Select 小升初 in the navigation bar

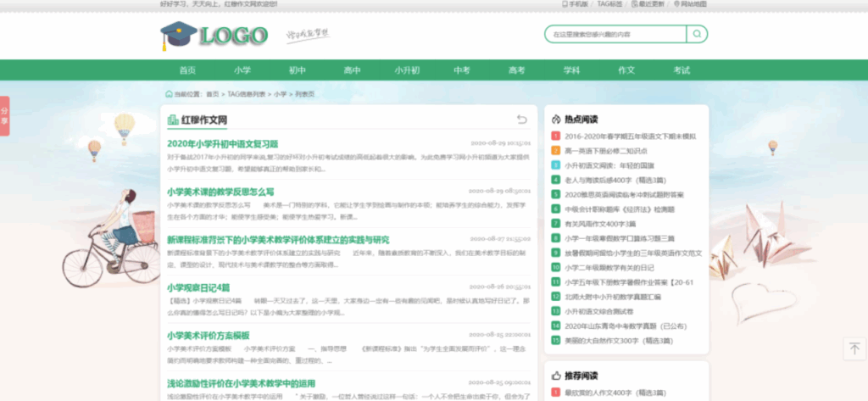(407, 70)
